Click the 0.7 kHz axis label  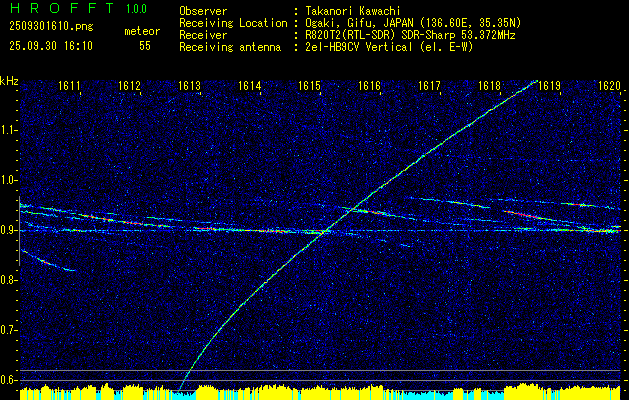[8, 330]
